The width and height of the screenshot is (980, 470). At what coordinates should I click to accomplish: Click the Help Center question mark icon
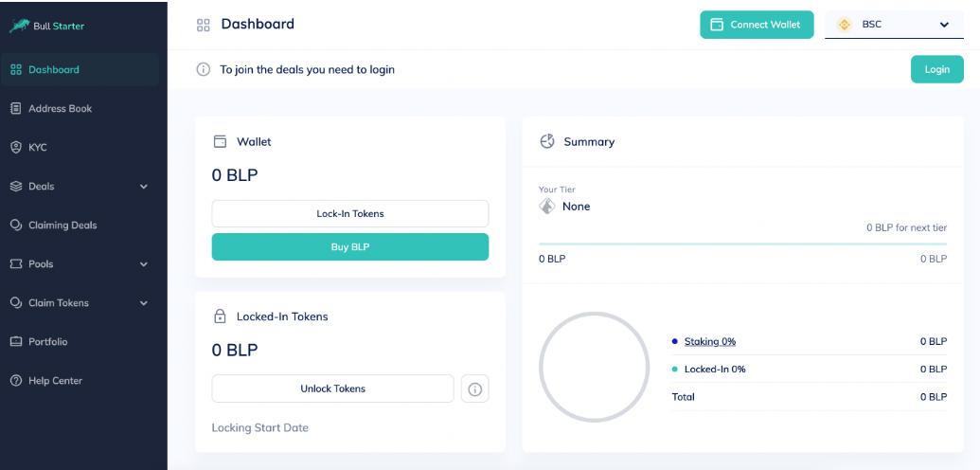point(16,381)
